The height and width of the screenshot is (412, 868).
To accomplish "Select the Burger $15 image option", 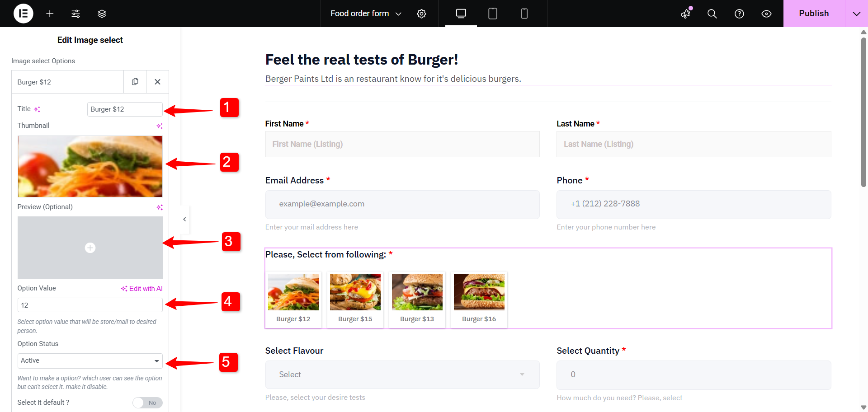I will point(355,299).
